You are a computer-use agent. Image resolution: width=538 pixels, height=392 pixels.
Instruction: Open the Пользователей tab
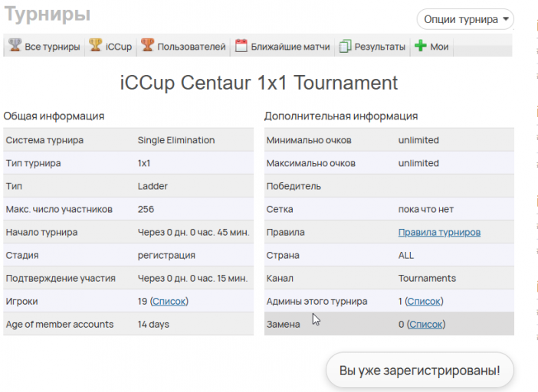[183, 46]
